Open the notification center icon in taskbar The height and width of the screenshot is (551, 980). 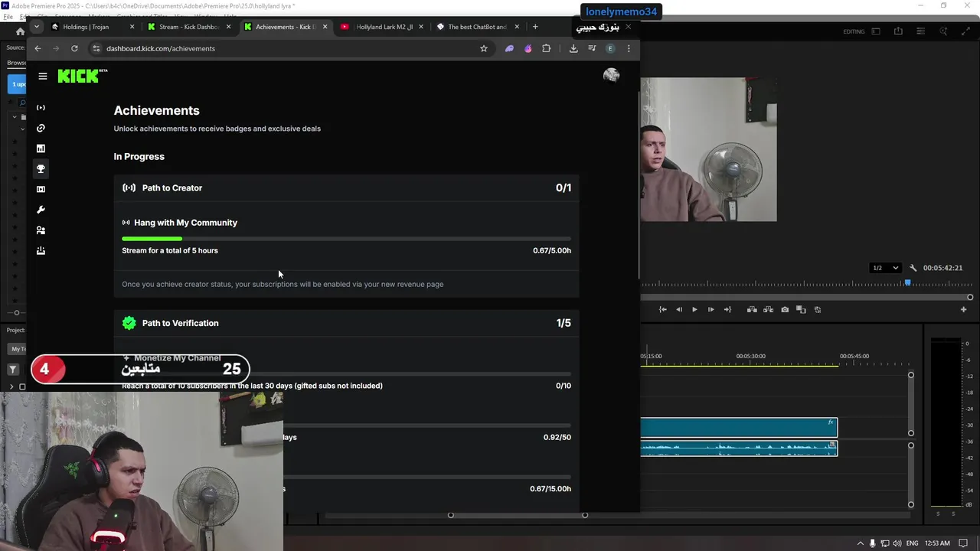point(964,543)
